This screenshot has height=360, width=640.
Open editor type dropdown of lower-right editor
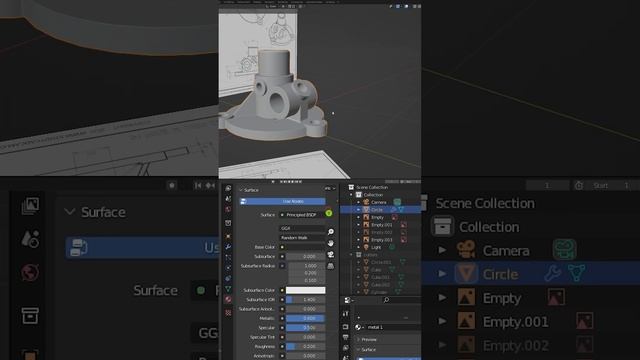(348, 300)
